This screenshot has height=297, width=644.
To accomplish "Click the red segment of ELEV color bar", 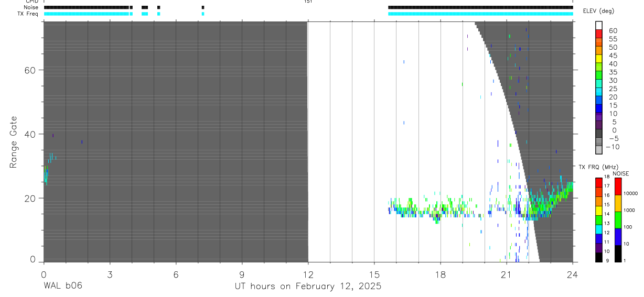I will tap(599, 35).
